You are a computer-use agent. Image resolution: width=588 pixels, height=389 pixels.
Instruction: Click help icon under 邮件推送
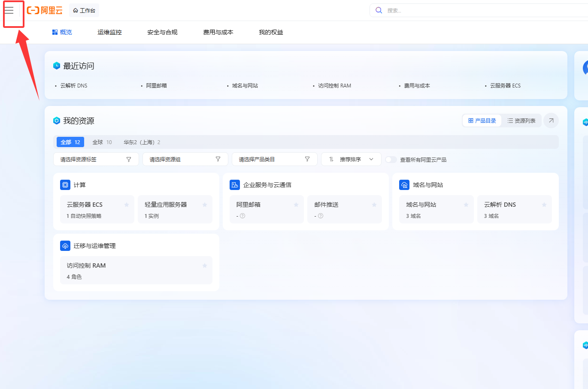coord(321,216)
